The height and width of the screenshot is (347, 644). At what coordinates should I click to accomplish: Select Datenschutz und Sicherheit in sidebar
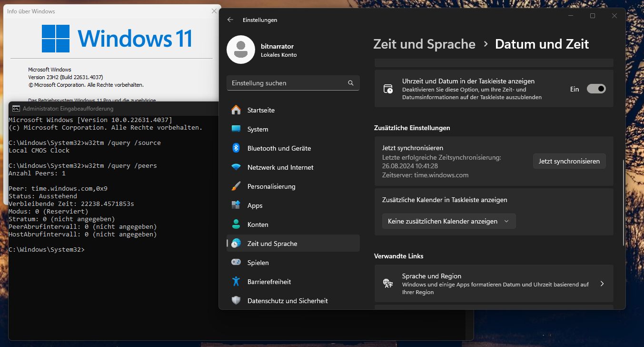[x=293, y=301]
